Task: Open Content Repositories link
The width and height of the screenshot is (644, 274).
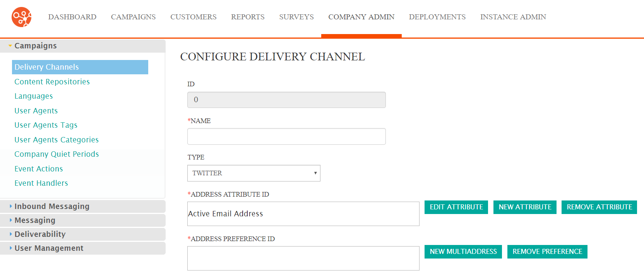Action: (x=52, y=82)
